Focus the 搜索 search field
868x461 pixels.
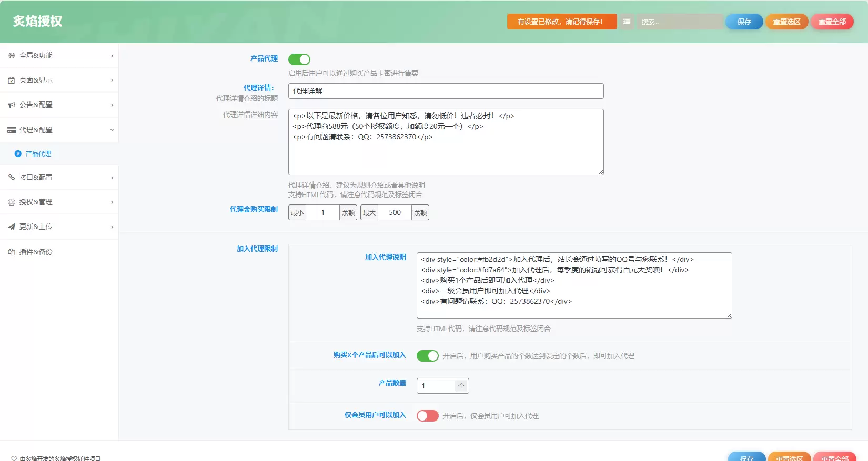click(680, 22)
